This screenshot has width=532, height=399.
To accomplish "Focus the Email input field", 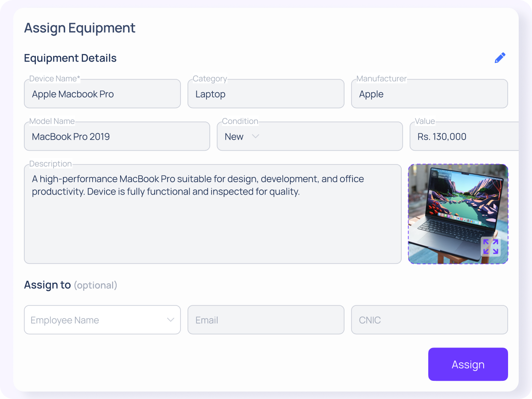I will (x=266, y=320).
